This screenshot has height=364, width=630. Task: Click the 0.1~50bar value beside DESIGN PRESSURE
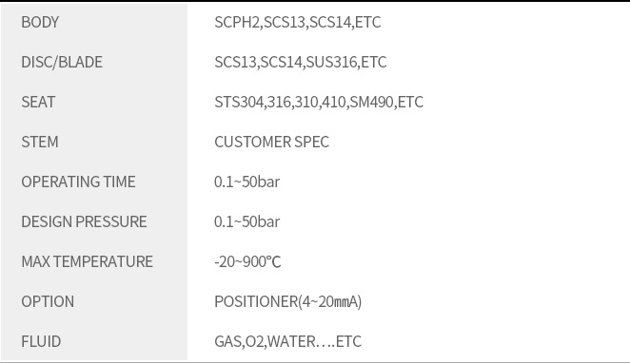246,221
